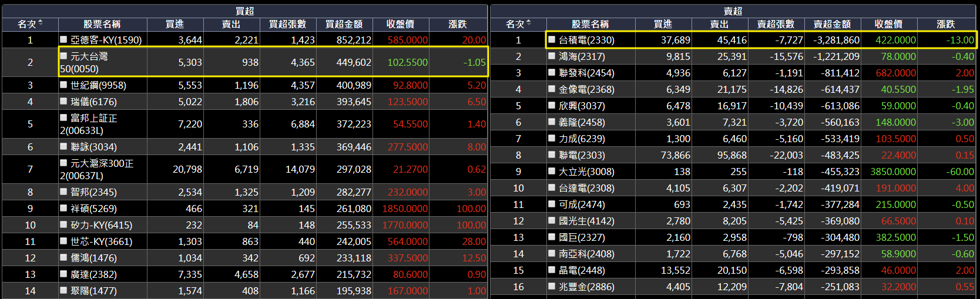Click 漲跌 header in the 買超 table
The height and width of the screenshot is (299, 980).
(x=458, y=24)
